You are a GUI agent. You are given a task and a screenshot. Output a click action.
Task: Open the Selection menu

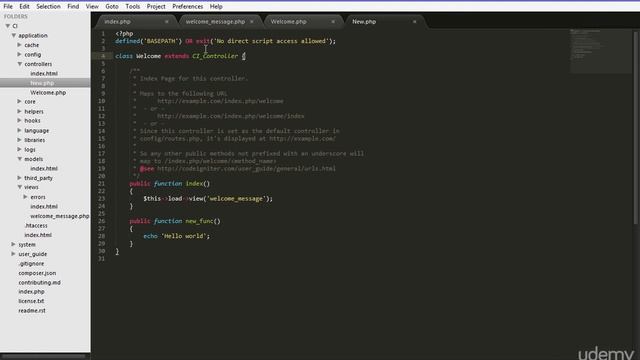coord(48,7)
